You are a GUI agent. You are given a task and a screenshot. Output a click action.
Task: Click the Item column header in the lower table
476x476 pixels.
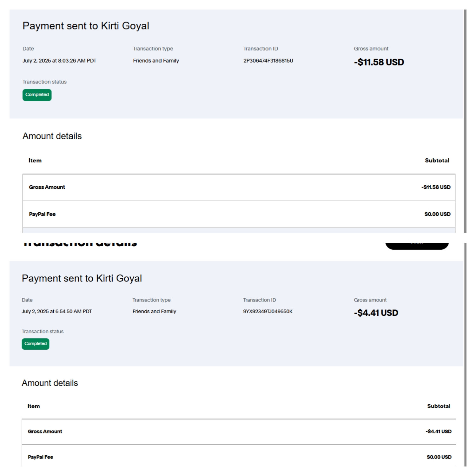[34, 406]
